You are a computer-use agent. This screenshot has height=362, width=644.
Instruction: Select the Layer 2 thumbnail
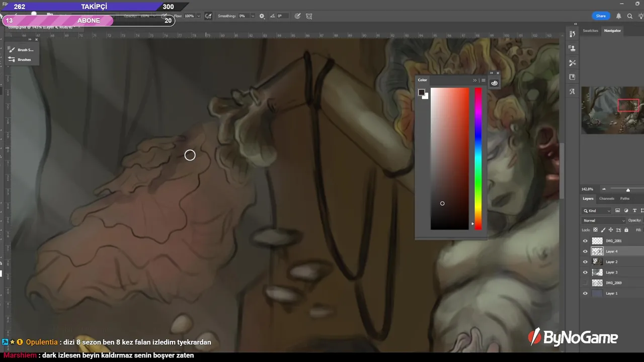pyautogui.click(x=597, y=262)
